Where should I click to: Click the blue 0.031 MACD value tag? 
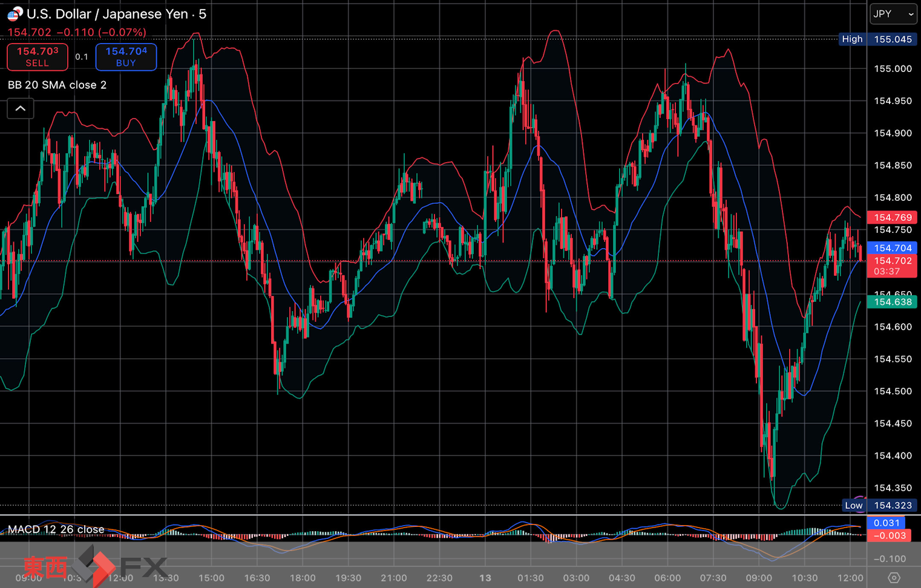(x=887, y=523)
